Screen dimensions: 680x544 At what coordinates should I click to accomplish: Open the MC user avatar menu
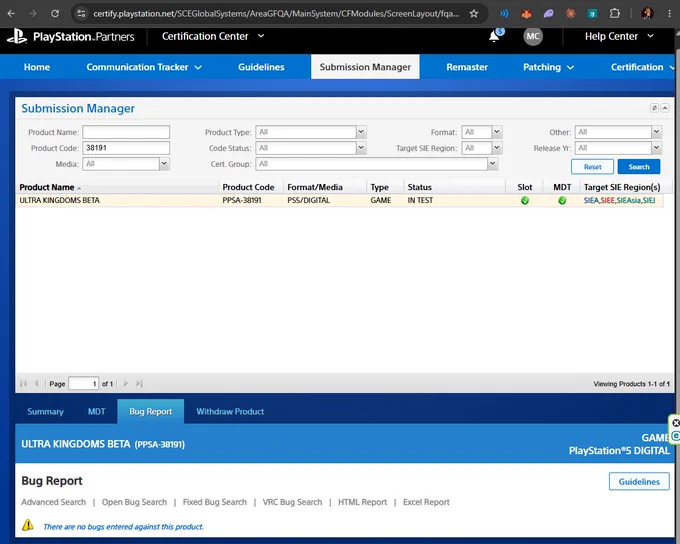(533, 36)
